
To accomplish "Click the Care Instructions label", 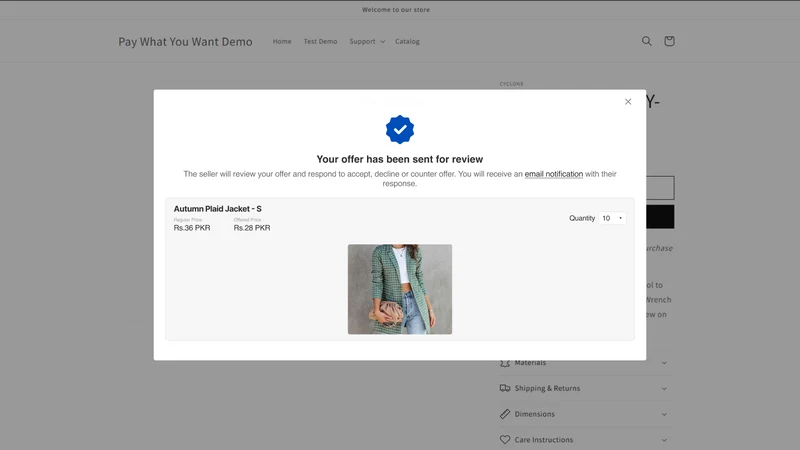I will point(543,439).
